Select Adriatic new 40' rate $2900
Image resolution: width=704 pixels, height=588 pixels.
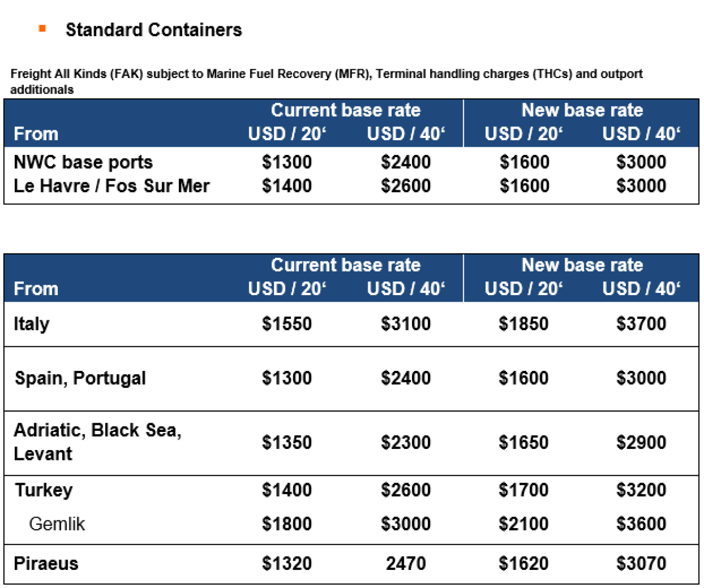(x=641, y=442)
